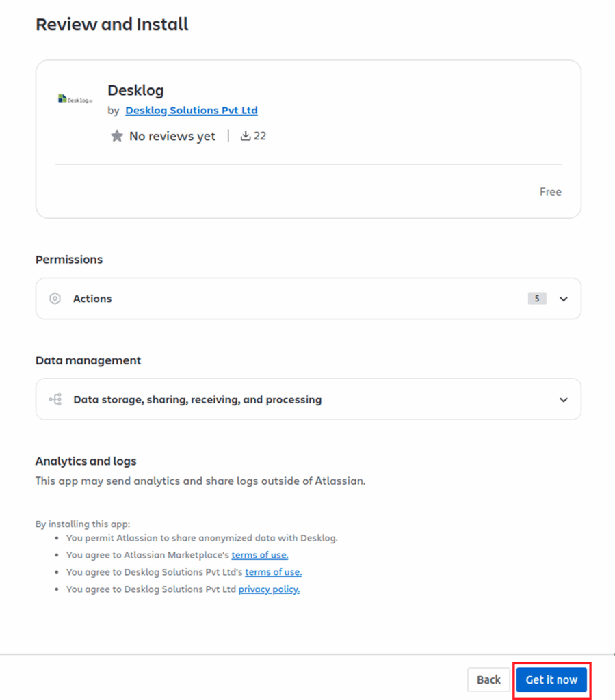Click the Free pricing label
This screenshot has width=615, height=700.
pyautogui.click(x=550, y=191)
